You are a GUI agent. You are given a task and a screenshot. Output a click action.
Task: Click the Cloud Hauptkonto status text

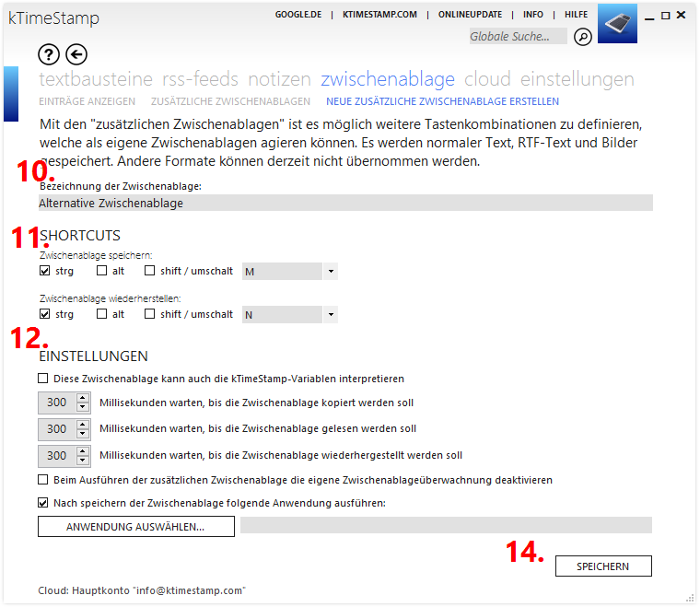142,590
